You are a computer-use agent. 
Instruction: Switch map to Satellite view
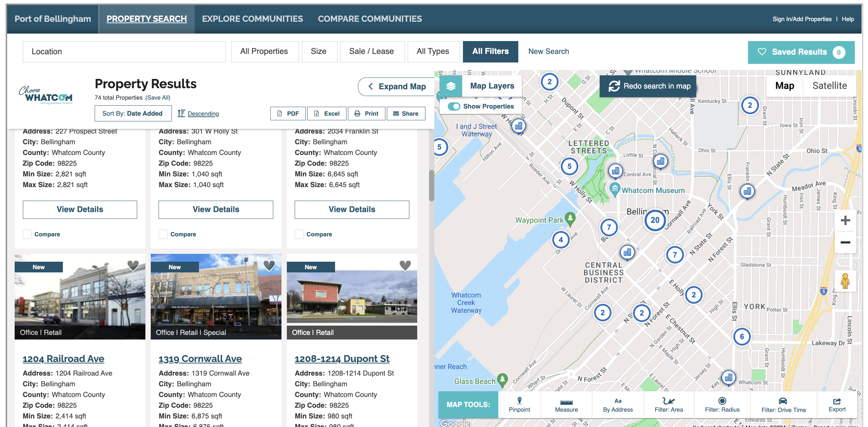coord(829,86)
